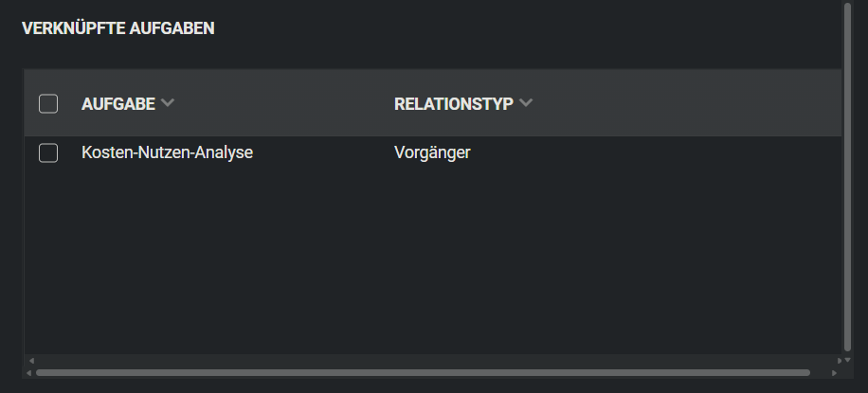Click the bottom outer horizontal scrollbar thumb
868x393 pixels.
[x=422, y=373]
